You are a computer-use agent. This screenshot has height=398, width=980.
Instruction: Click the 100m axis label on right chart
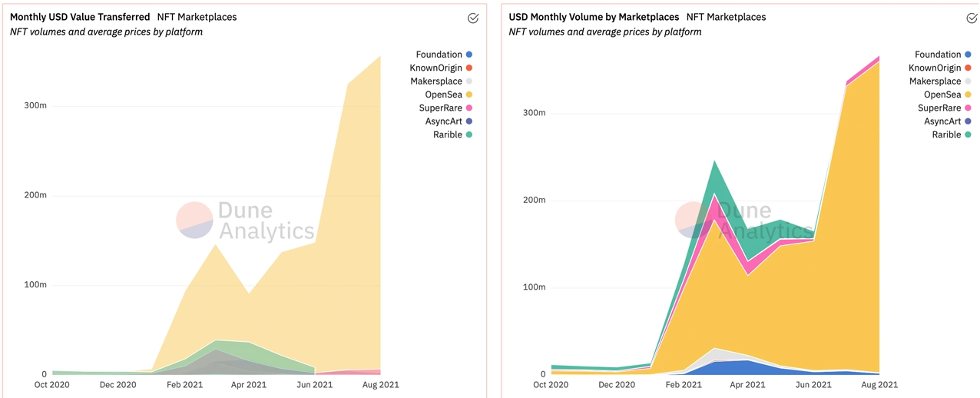pyautogui.click(x=535, y=287)
